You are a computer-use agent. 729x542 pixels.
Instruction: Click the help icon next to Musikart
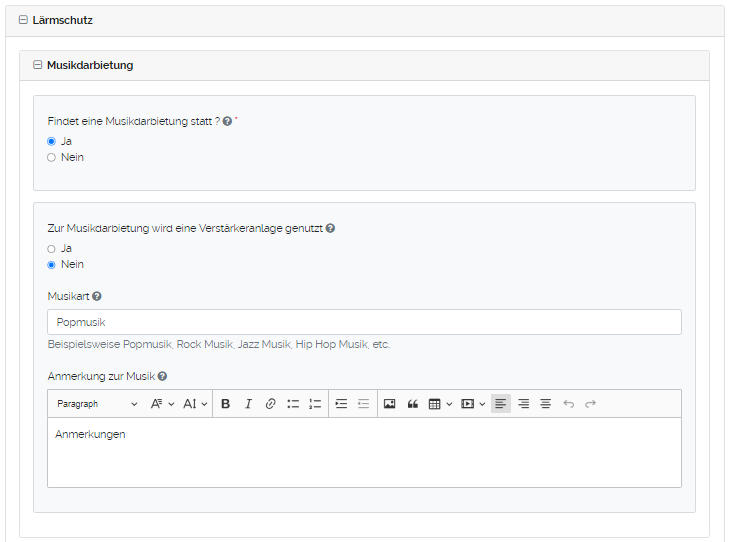coord(97,297)
